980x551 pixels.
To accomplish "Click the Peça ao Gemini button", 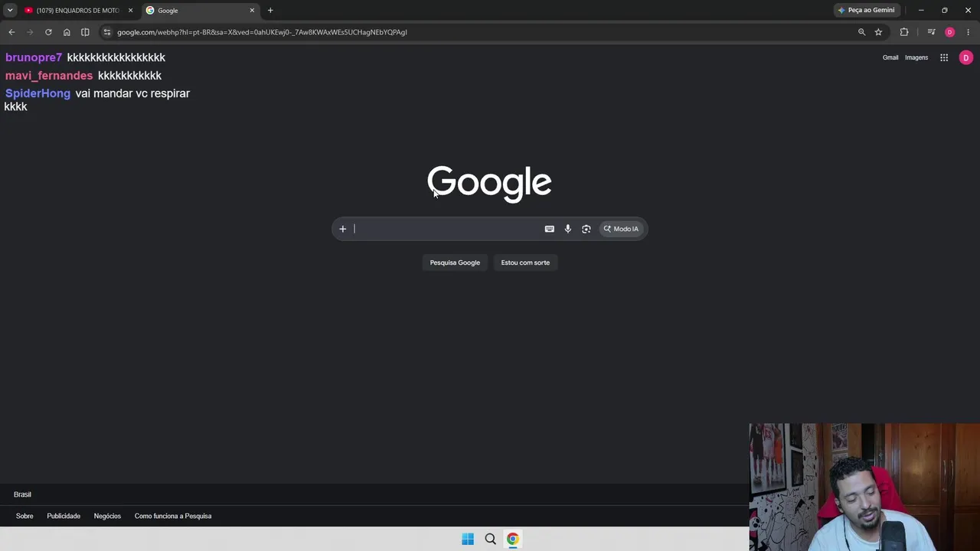I will pyautogui.click(x=867, y=11).
